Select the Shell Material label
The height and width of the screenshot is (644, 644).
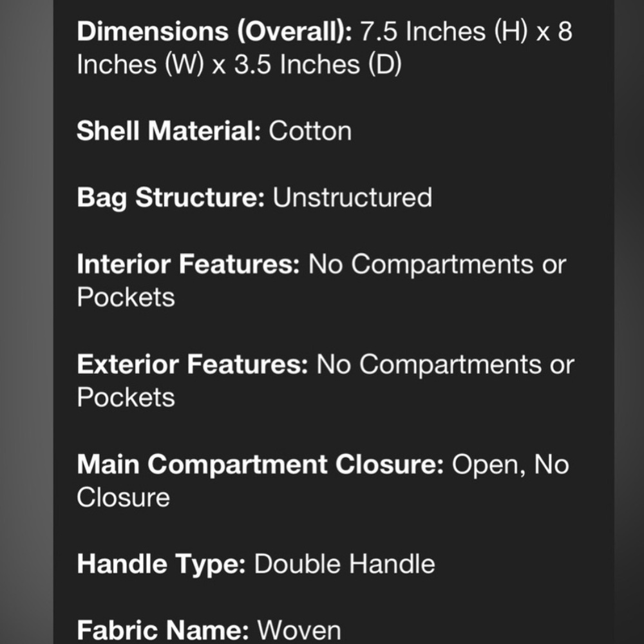pyautogui.click(x=169, y=131)
